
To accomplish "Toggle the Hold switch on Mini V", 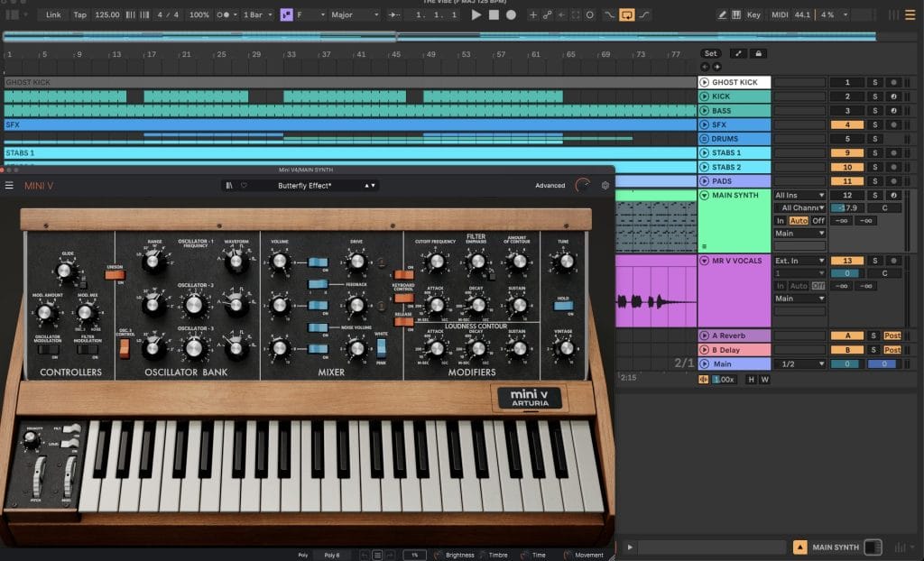I will pos(563,306).
